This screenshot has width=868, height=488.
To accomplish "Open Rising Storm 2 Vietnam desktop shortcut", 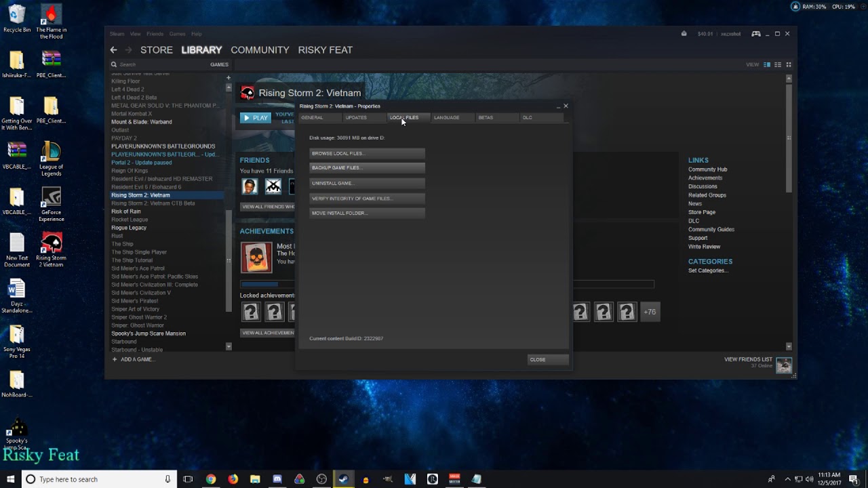I will [x=51, y=250].
